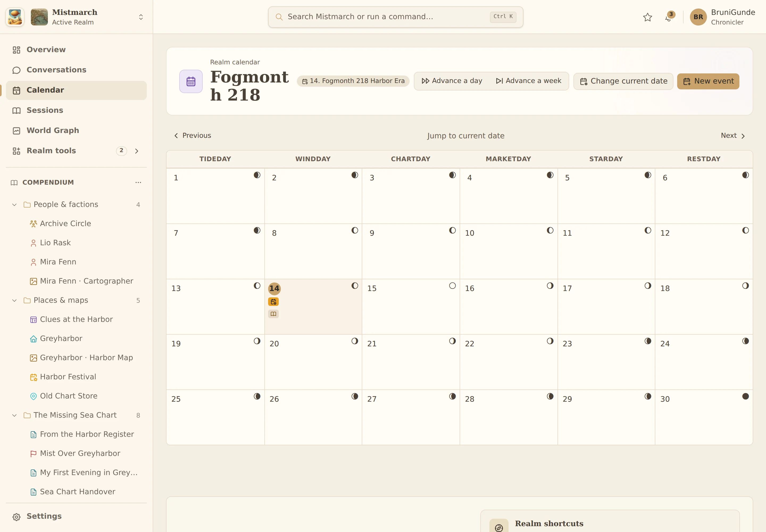The image size is (766, 532).
Task: Go to Previous month
Action: point(192,136)
